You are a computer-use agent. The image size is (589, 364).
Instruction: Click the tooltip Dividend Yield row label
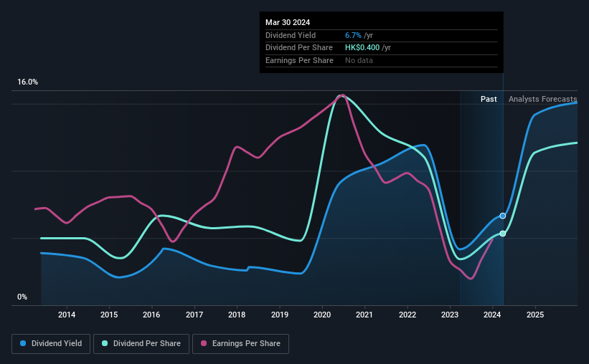pos(291,35)
